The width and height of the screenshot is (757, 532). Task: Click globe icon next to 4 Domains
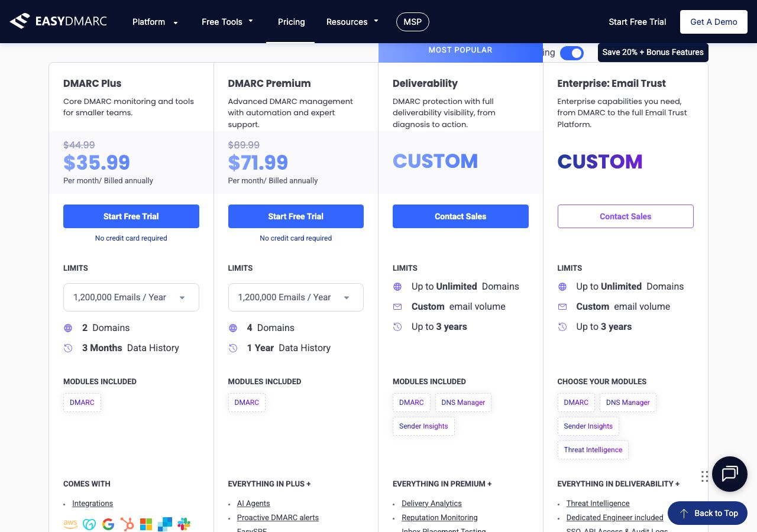coord(233,328)
